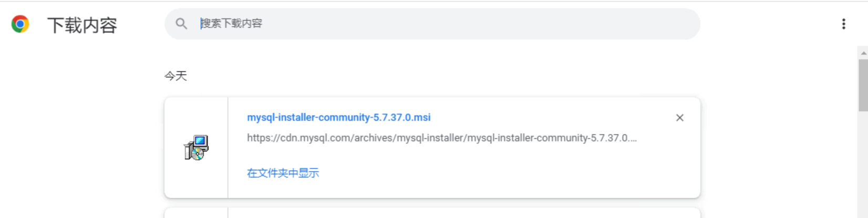
Task: Open the cdn.mysql.com source URL link
Action: 441,138
